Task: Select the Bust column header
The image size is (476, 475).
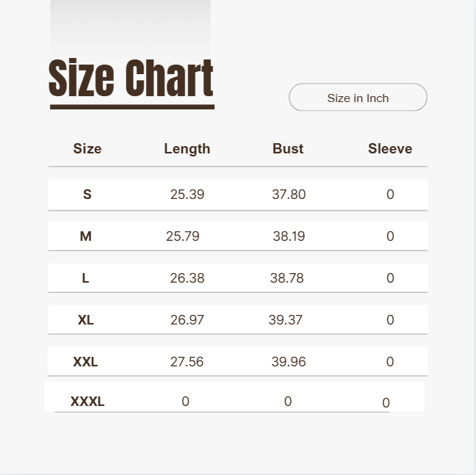Action: [x=288, y=149]
